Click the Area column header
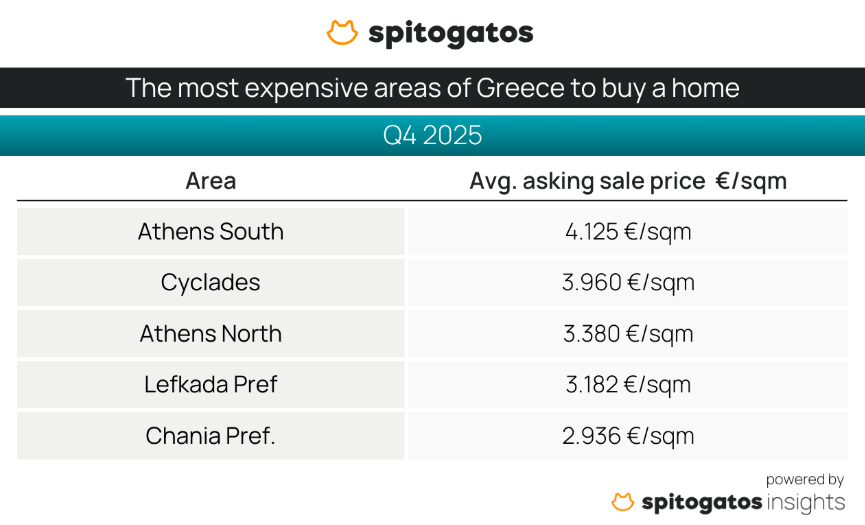Viewport: 865px width, 525px height. [x=211, y=181]
